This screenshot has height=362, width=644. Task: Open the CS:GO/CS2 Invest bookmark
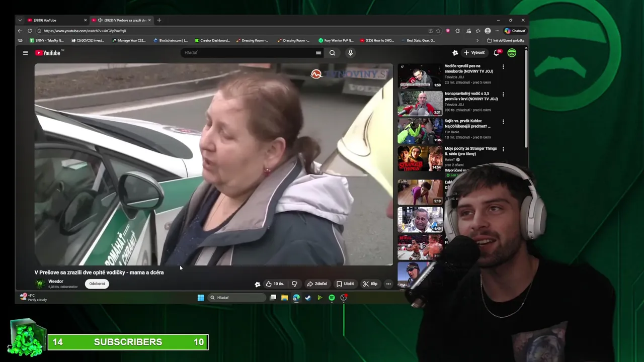click(x=88, y=40)
